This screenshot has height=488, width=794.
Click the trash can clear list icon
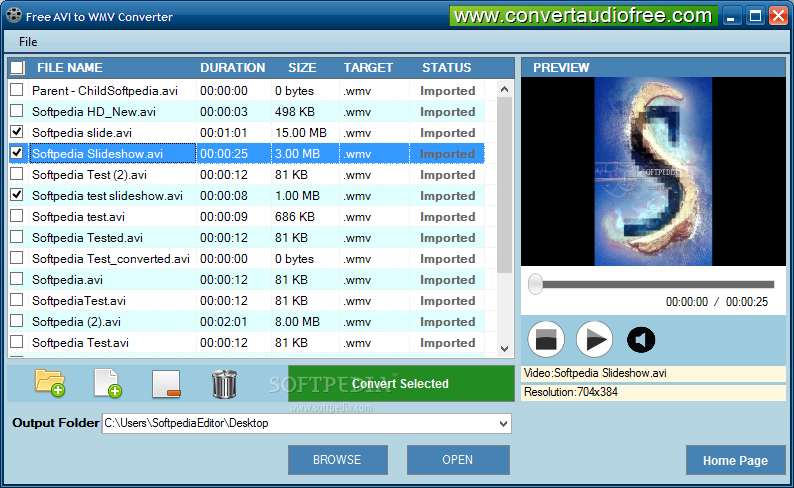point(224,384)
